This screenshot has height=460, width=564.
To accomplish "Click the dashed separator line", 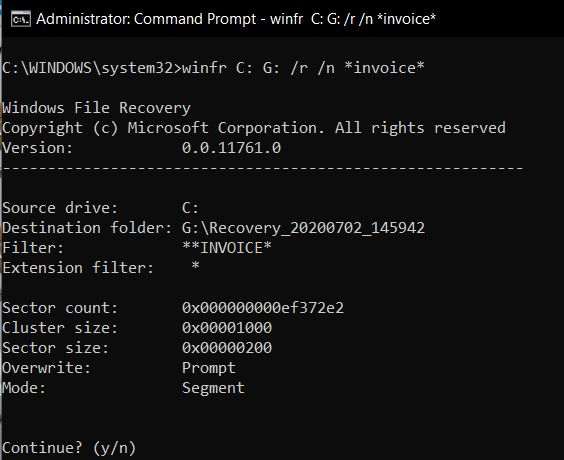I will [x=263, y=168].
